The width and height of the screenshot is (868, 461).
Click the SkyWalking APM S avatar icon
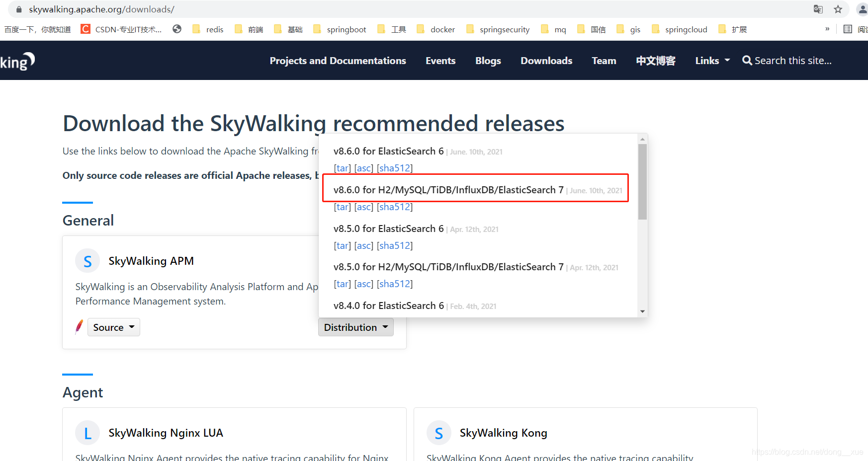tap(87, 261)
